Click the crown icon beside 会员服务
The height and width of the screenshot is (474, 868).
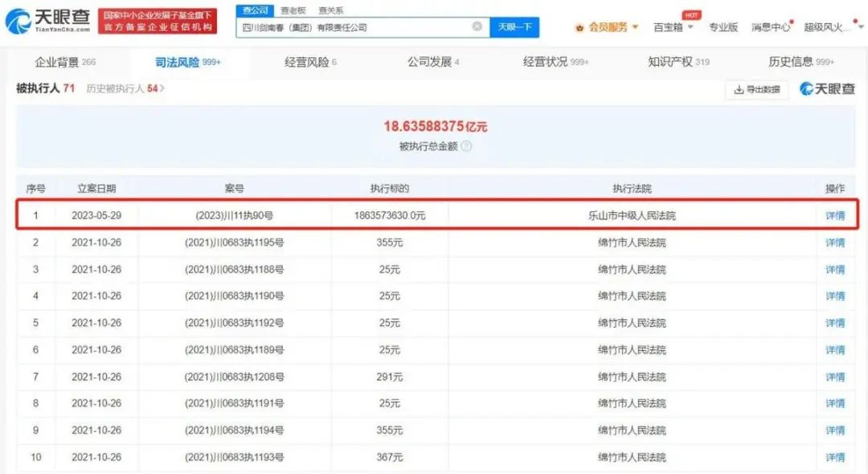pyautogui.click(x=579, y=27)
